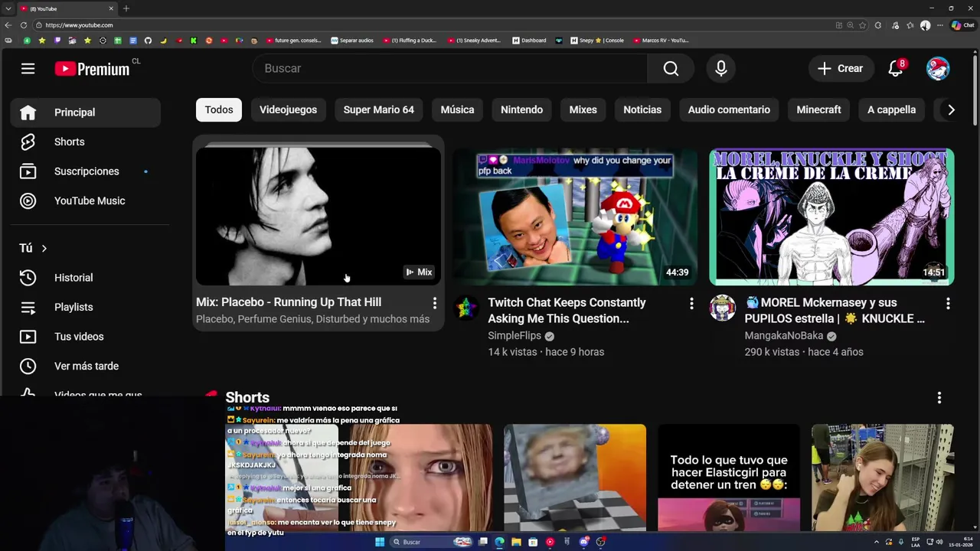The height and width of the screenshot is (551, 980).
Task: Click the YouTube Premium logo
Action: tap(92, 69)
